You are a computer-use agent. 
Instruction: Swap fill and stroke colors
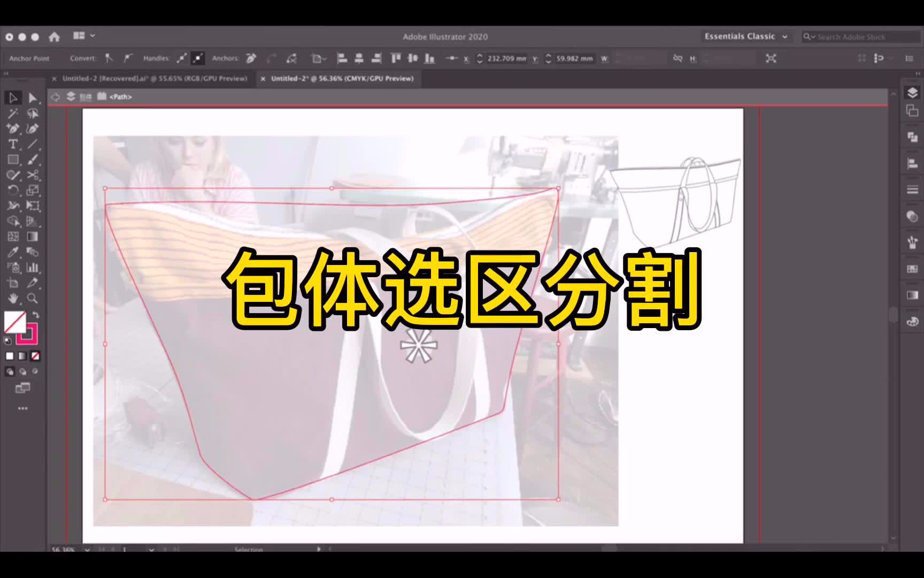36,315
